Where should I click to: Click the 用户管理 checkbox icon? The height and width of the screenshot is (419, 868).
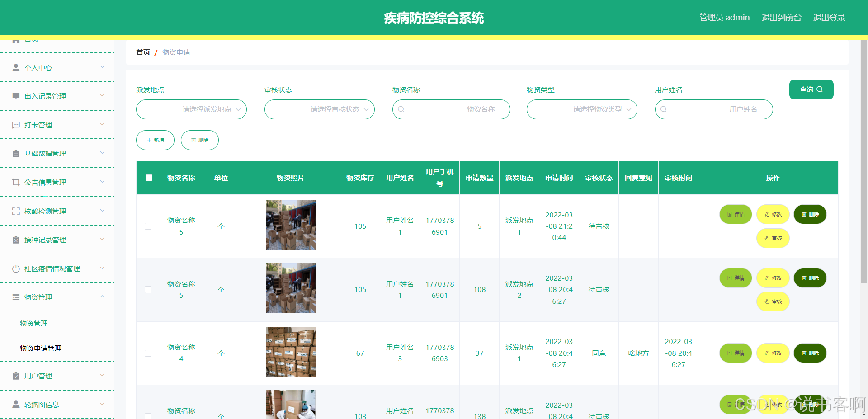pos(16,376)
